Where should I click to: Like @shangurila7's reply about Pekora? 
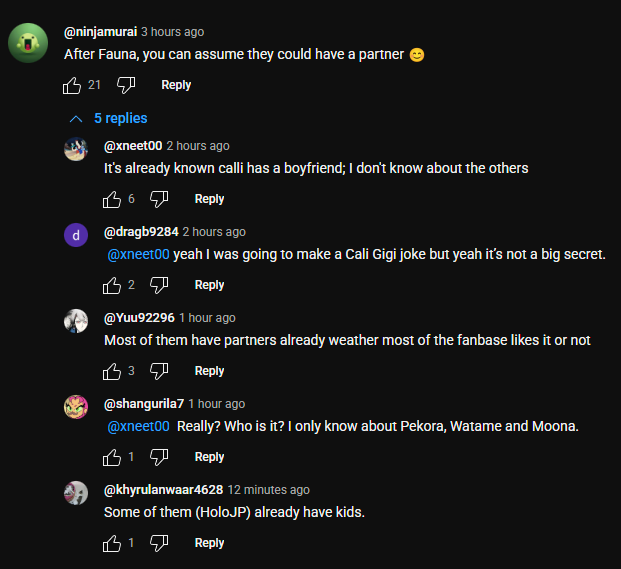click(x=112, y=457)
